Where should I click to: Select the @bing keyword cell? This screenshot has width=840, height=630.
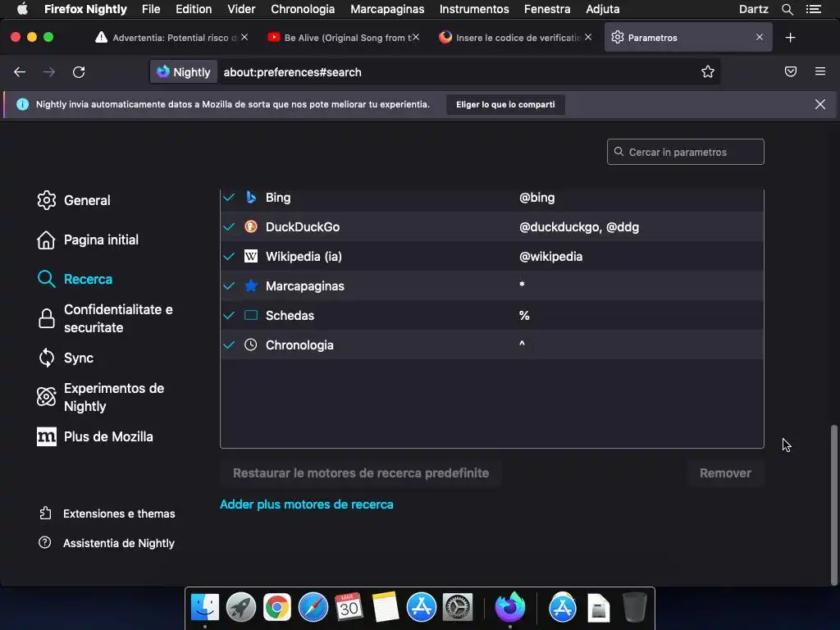pos(536,197)
